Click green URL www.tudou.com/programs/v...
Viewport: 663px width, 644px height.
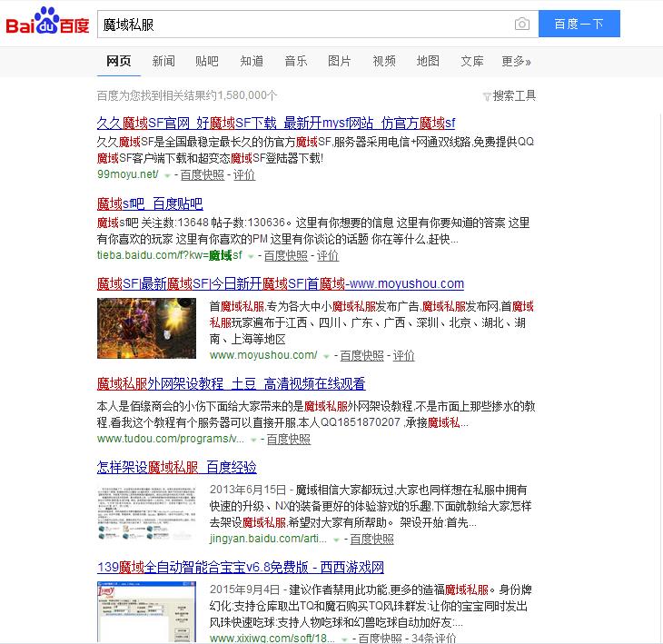click(x=171, y=439)
